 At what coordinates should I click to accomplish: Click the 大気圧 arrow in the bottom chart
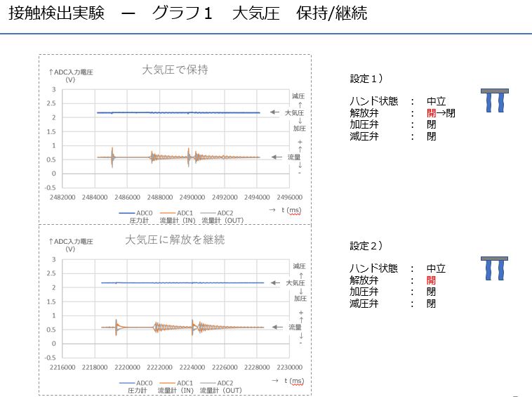click(x=276, y=282)
